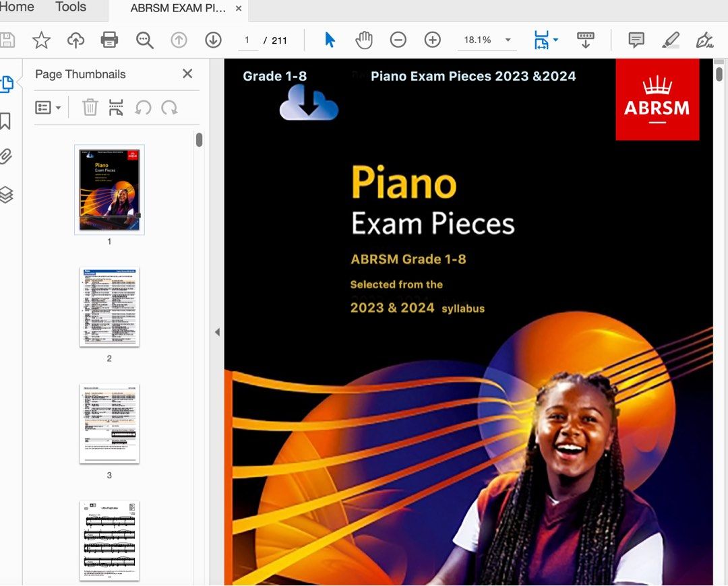The height and width of the screenshot is (586, 728).
Task: Collapse the left navigation pane
Action: [x=217, y=332]
